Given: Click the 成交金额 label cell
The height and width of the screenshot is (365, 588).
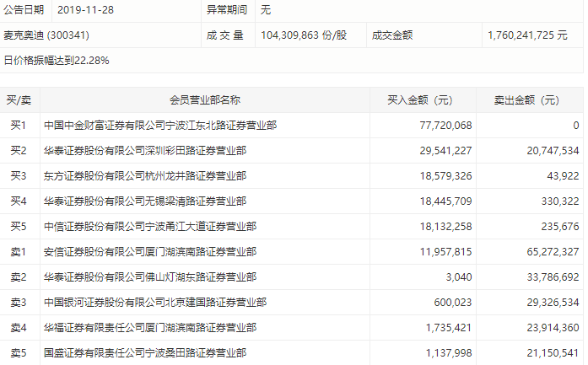Looking at the screenshot, I should pos(392,35).
